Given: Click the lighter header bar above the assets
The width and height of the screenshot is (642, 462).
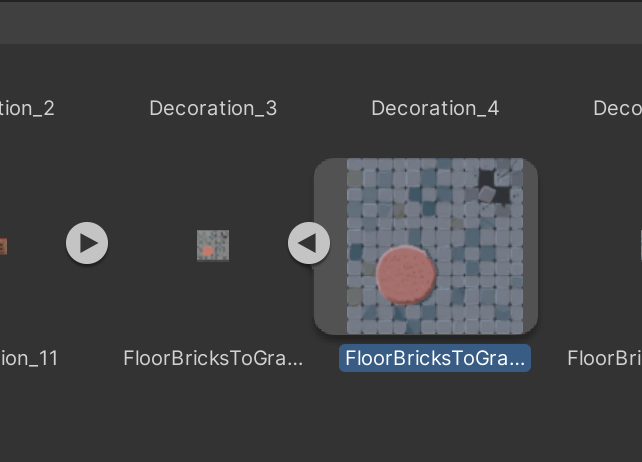Looking at the screenshot, I should point(320,22).
